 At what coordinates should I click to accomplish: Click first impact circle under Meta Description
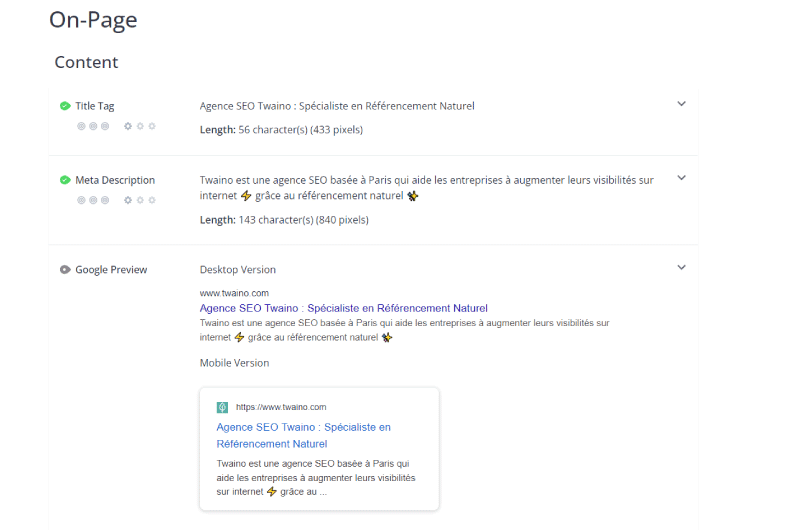[81, 200]
